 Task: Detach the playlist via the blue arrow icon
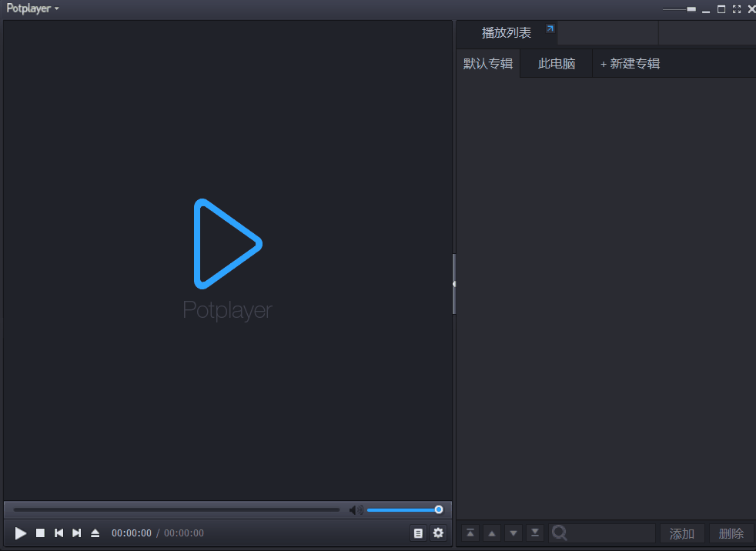tap(550, 28)
